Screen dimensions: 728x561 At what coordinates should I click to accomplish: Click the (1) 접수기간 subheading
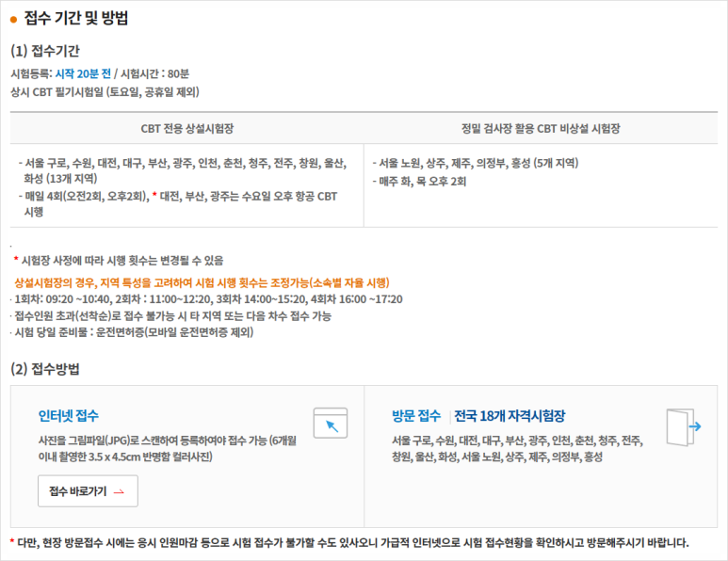click(45, 51)
